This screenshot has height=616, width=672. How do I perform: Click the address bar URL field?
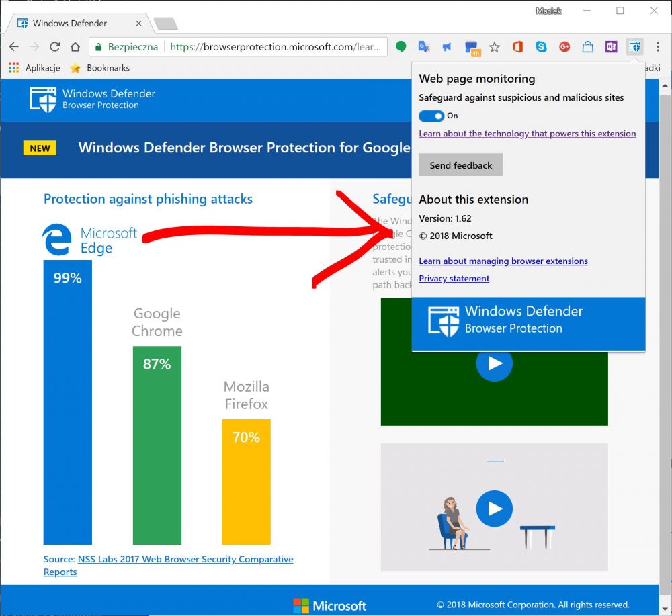[x=275, y=47]
